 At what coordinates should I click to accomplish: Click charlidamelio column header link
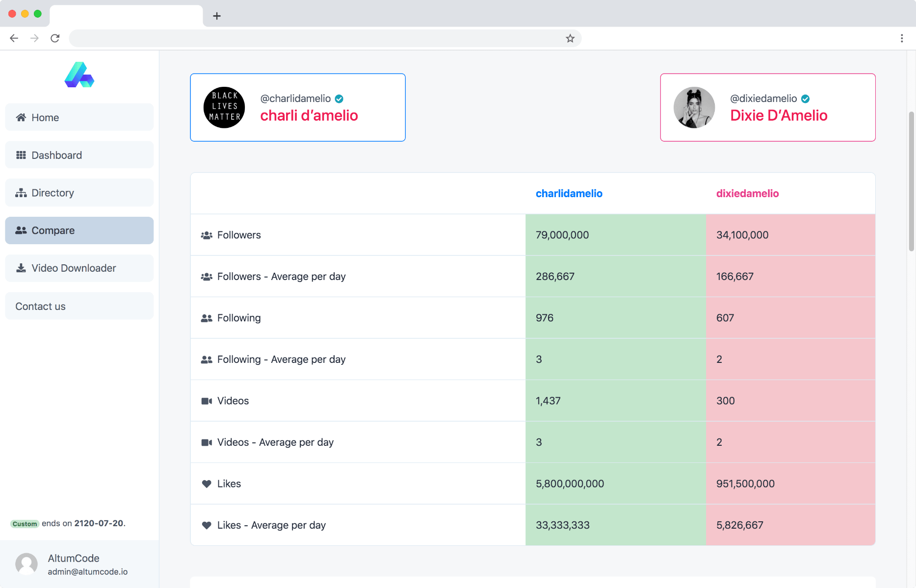point(569,193)
